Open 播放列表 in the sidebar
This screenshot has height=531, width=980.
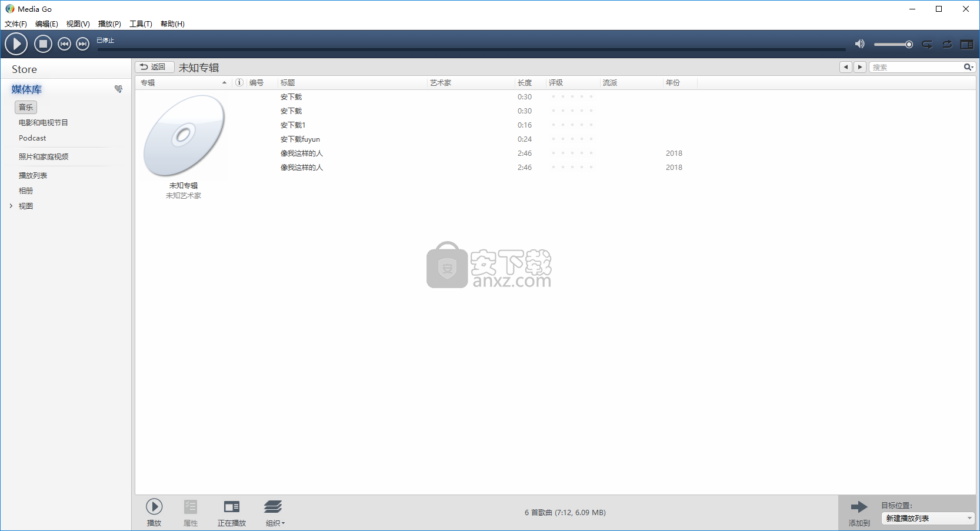coord(33,176)
